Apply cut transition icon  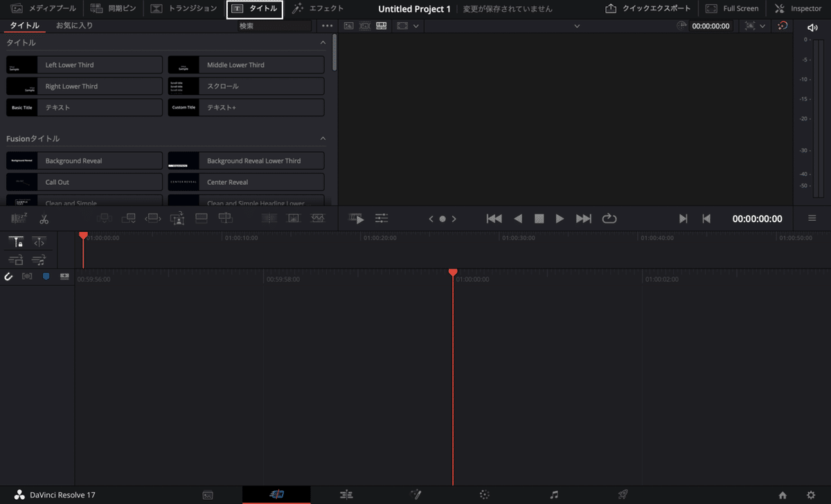269,218
